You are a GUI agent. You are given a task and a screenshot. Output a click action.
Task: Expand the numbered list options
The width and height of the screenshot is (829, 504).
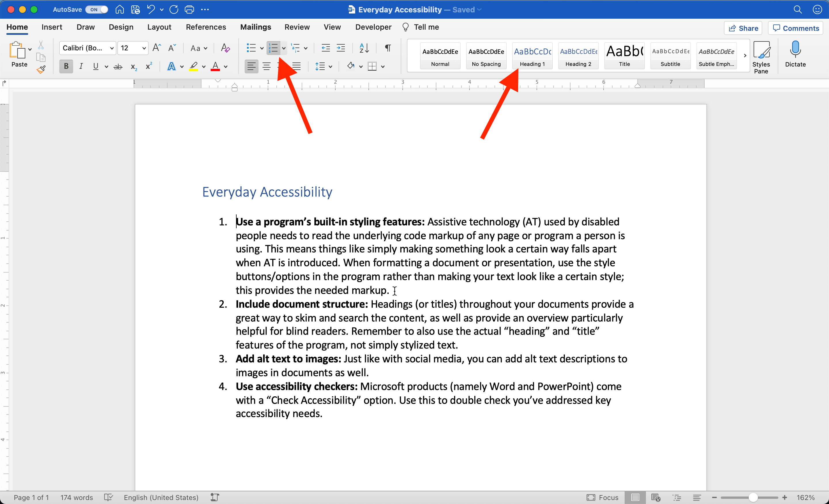pos(284,48)
